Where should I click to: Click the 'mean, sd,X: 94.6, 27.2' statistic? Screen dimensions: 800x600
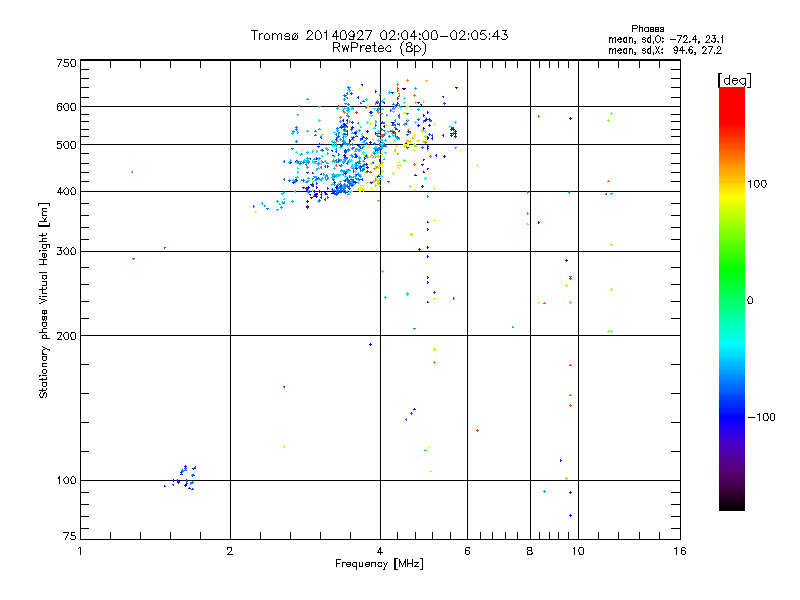665,50
